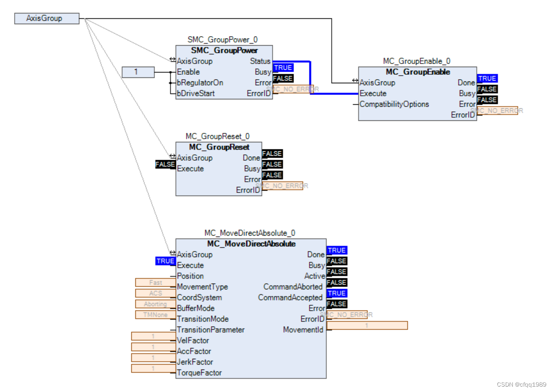The width and height of the screenshot is (553, 392).
Task: Toggle the TRUE Execute input on MC_MoveDirectAbsolute
Action: [165, 261]
